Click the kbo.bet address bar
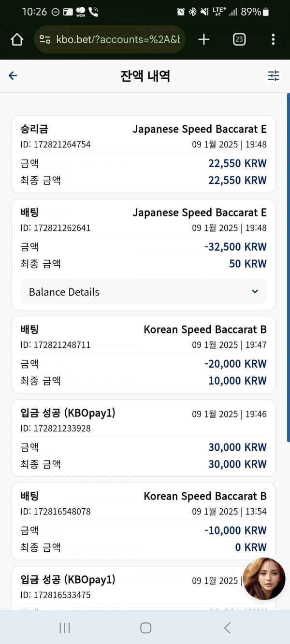Screen dimensions: 290x644 [x=110, y=40]
